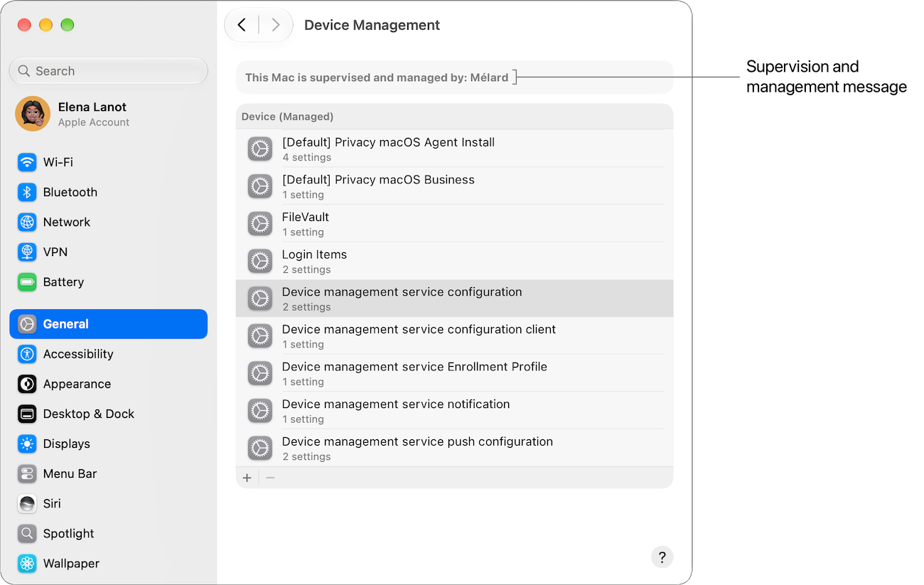Image resolution: width=924 pixels, height=585 pixels.
Task: Click Elena Lanot account avatar
Action: (33, 114)
